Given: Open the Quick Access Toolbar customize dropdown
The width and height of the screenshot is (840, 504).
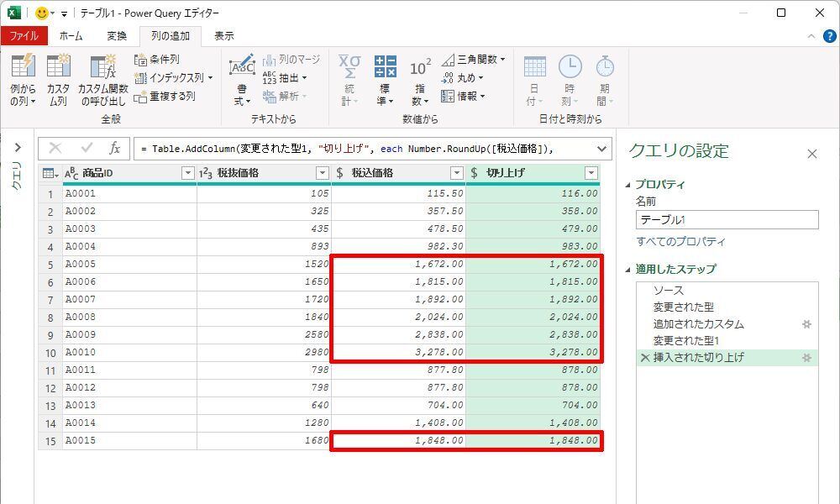Looking at the screenshot, I should (64, 14).
